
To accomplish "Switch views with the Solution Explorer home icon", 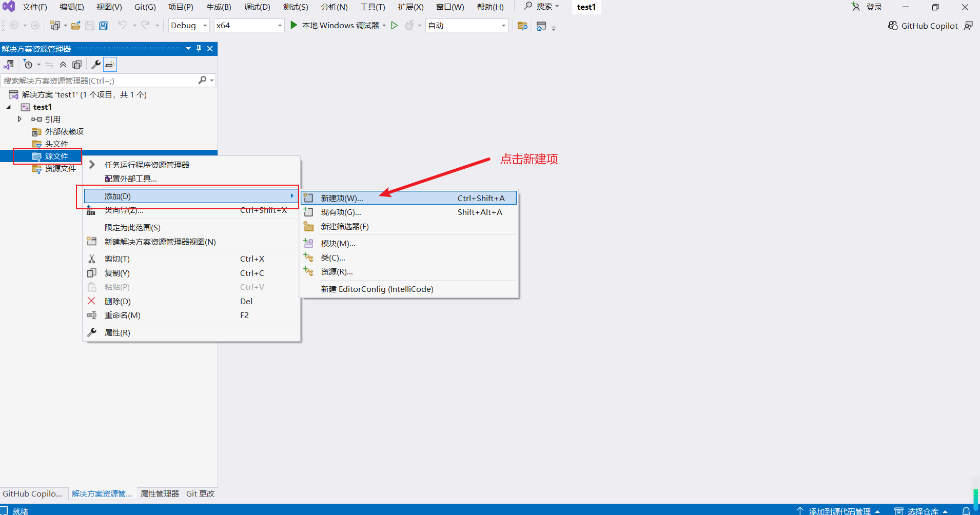I will 9,65.
